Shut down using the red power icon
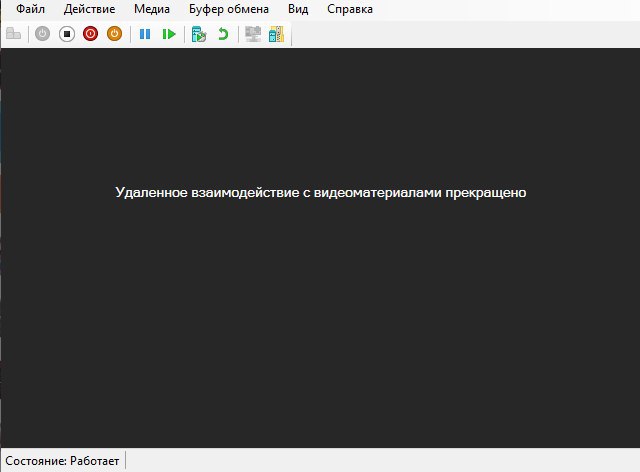The width and height of the screenshot is (640, 472). [x=91, y=34]
